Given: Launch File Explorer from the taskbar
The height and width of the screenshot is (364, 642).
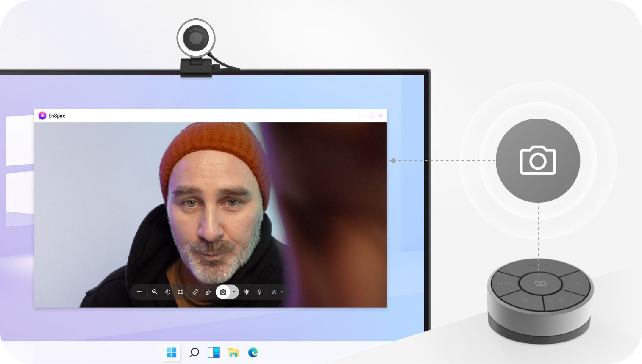Looking at the screenshot, I should [x=233, y=352].
